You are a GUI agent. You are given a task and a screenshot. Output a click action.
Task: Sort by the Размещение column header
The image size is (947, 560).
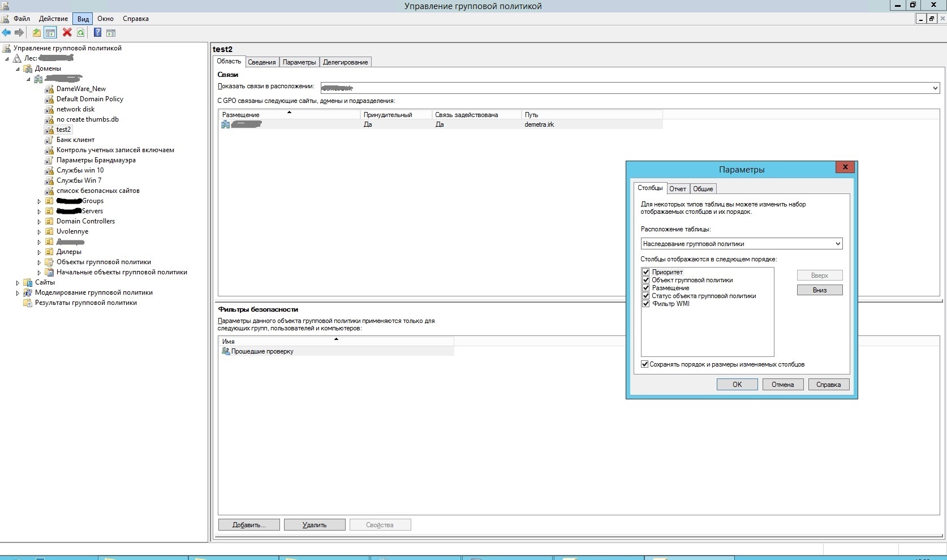point(289,115)
